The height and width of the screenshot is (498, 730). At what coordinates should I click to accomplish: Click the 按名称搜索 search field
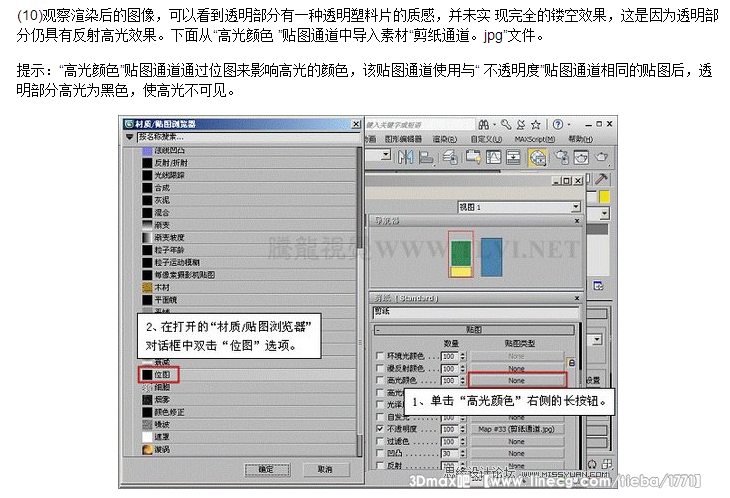coord(247,137)
